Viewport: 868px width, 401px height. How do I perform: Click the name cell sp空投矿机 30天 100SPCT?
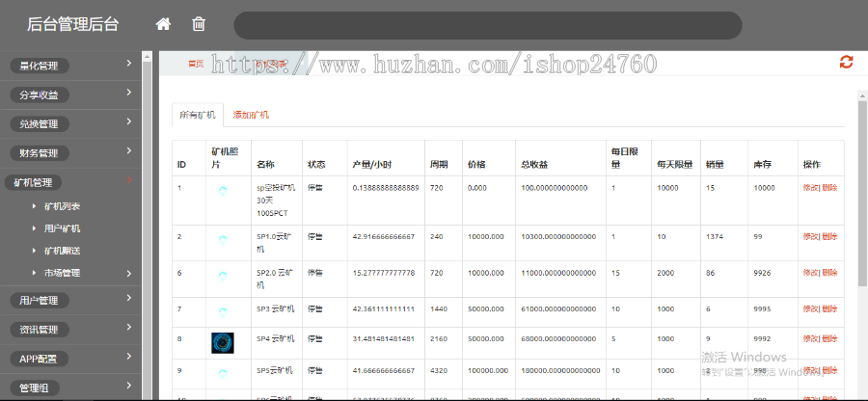(276, 200)
